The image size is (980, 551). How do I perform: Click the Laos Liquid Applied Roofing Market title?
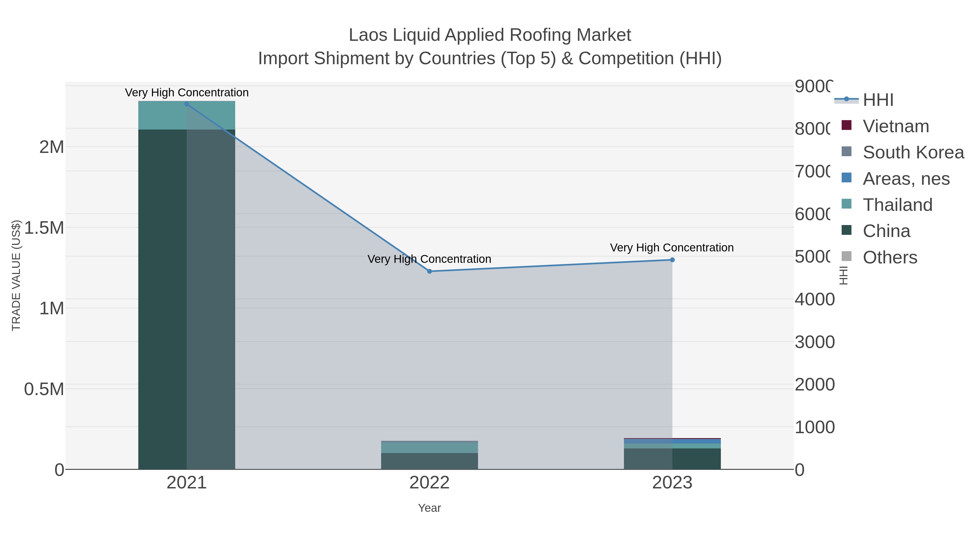point(490,35)
